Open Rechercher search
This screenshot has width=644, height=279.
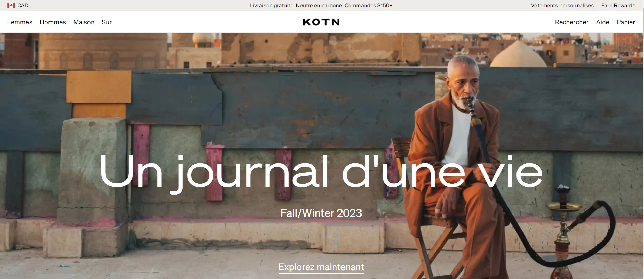pyautogui.click(x=572, y=22)
